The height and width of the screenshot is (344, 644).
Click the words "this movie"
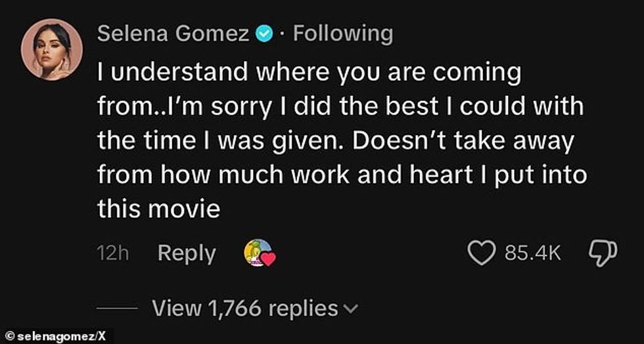click(158, 209)
